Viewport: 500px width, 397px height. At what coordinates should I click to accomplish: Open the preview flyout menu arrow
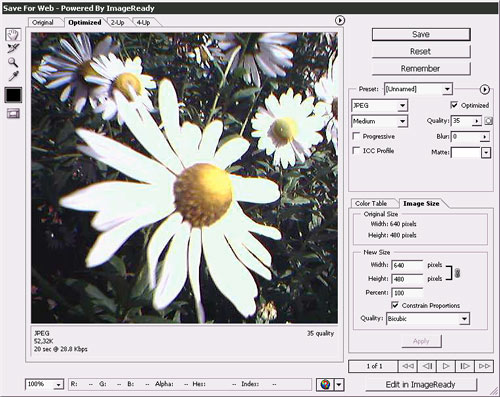pos(340,21)
